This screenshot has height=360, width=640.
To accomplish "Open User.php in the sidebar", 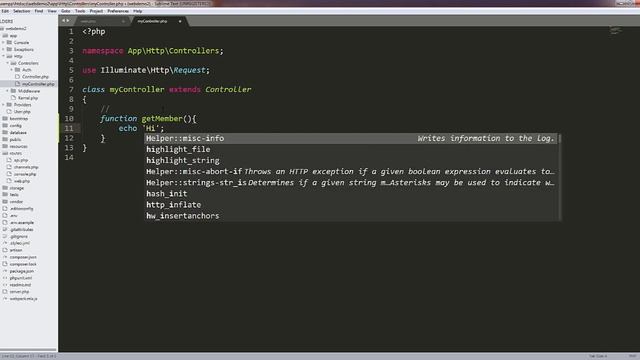I will 22,111.
